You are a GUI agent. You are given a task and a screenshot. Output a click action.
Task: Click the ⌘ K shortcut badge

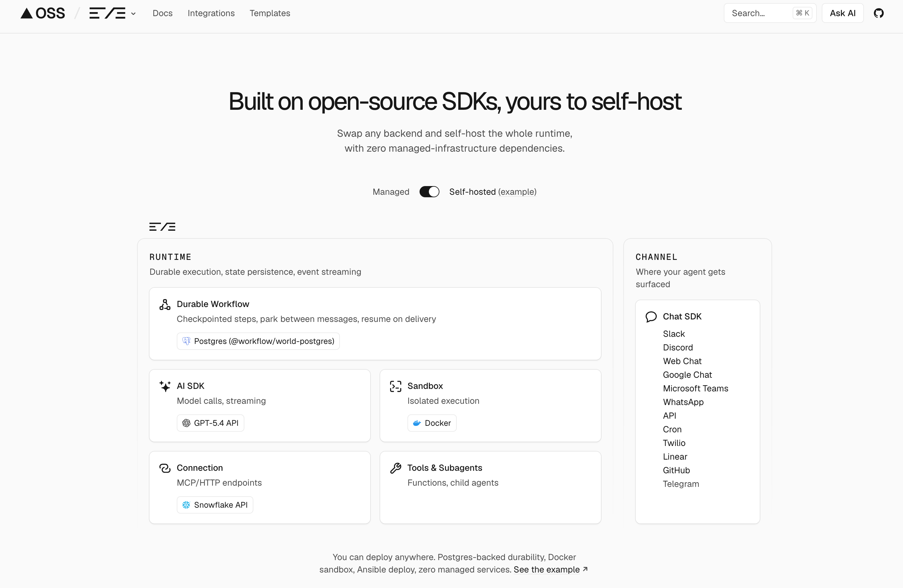pos(803,13)
